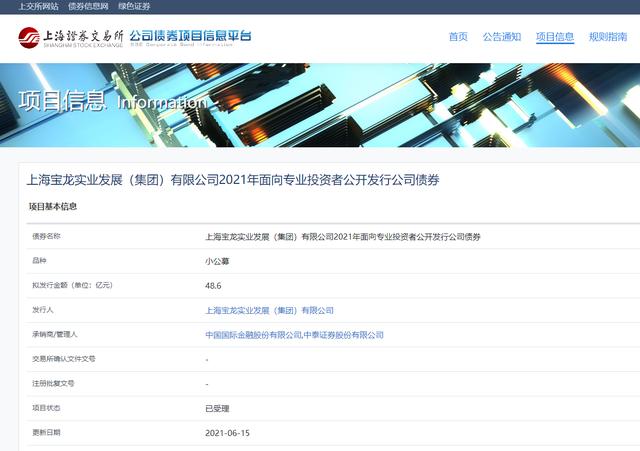Click 公司债券项目信息平台 title text
The width and height of the screenshot is (640, 451).
(x=190, y=36)
